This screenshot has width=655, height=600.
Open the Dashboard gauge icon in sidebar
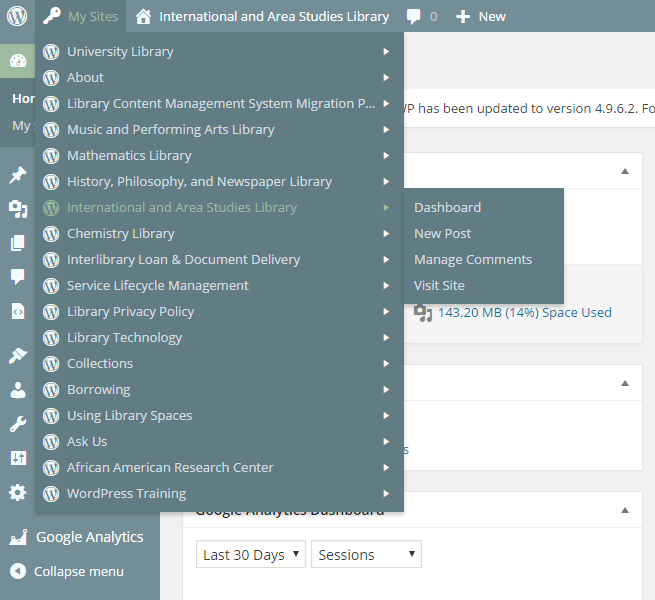tap(18, 61)
